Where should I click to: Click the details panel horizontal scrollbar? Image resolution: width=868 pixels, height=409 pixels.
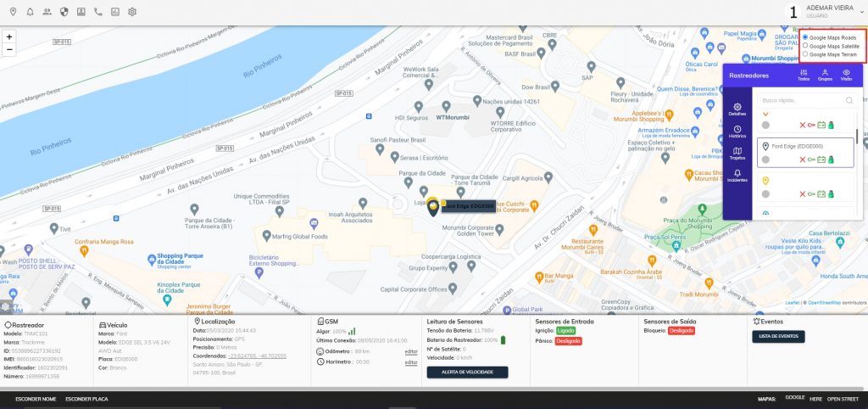pos(432,389)
